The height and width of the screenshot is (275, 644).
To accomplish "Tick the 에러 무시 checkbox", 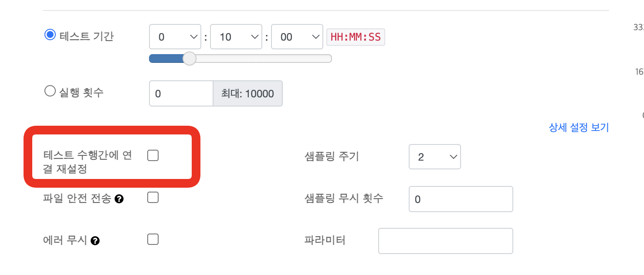I will tap(153, 239).
